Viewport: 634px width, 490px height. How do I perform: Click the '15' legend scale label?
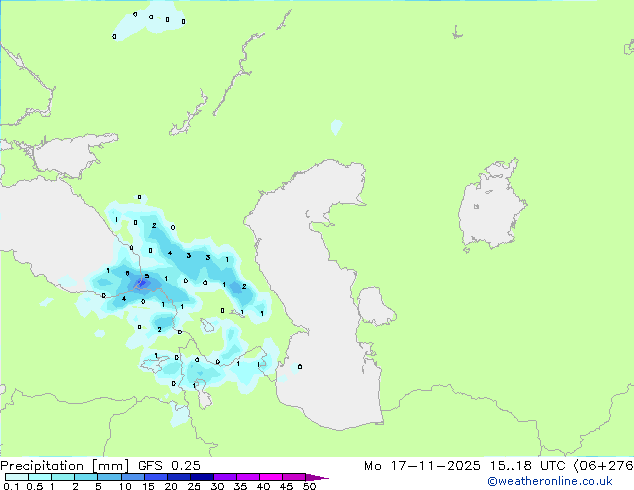148,486
